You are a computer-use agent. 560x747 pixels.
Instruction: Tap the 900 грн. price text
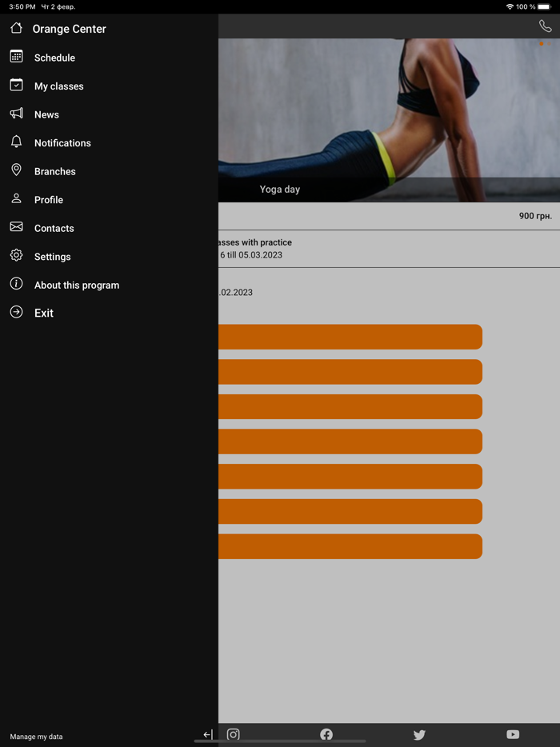pyautogui.click(x=535, y=216)
